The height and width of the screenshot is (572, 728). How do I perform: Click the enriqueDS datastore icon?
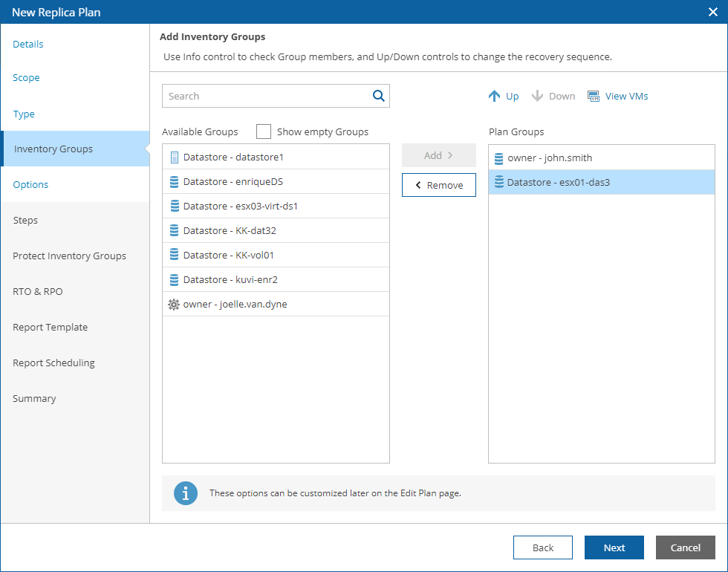coord(175,182)
